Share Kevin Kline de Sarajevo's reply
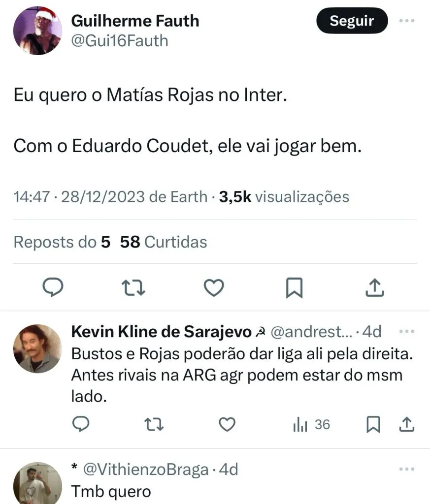The width and height of the screenshot is (430, 504). coord(407,424)
